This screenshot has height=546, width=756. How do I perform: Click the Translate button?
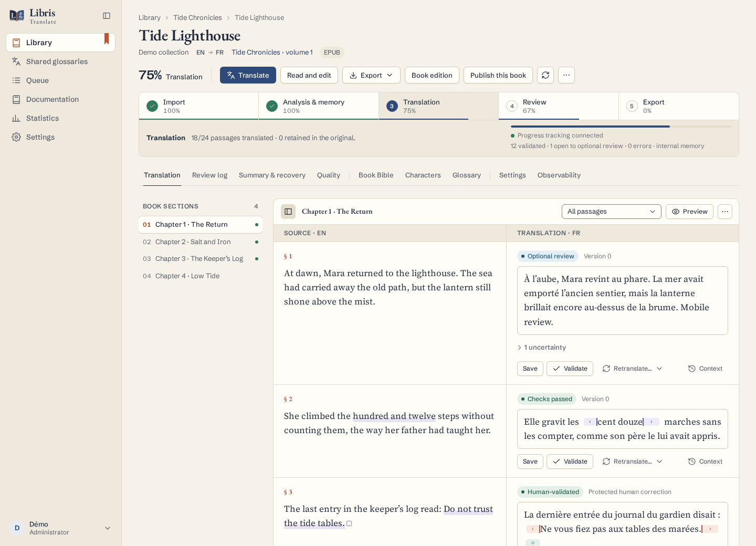click(248, 75)
